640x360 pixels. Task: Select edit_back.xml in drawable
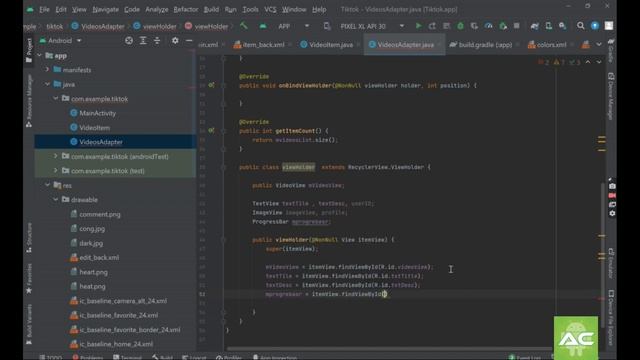tap(99, 258)
